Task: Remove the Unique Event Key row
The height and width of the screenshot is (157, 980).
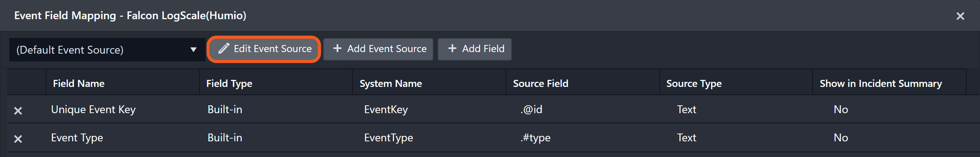Action: pos(18,111)
